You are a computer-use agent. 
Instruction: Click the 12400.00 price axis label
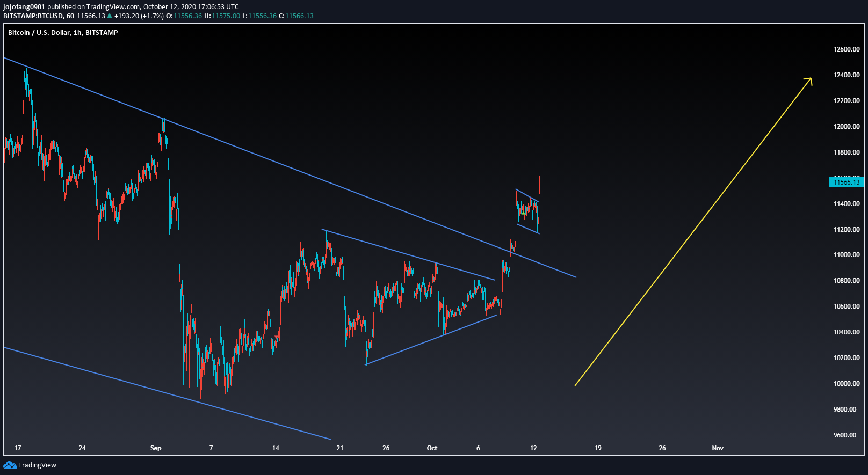[x=847, y=75]
